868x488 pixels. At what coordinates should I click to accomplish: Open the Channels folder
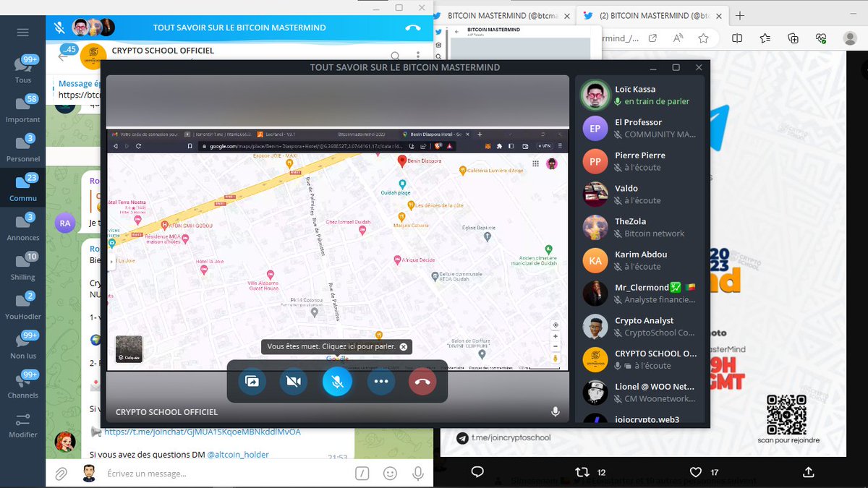pos(23,384)
